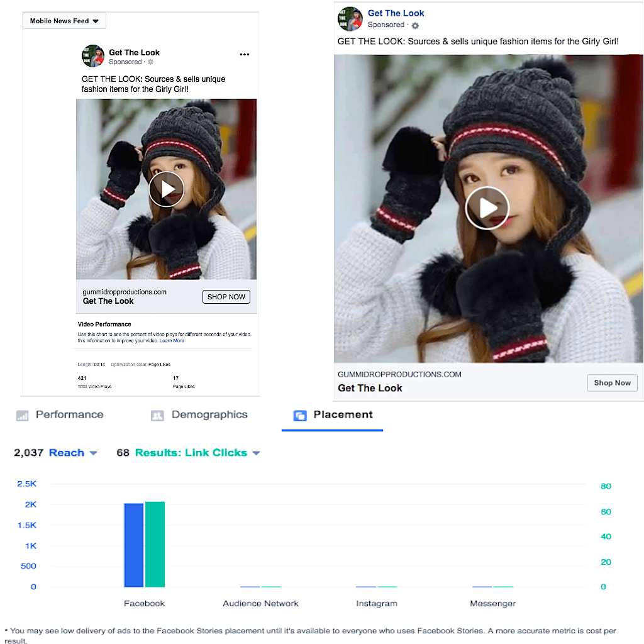Click the Demographics people icon
644x644 pixels.
157,416
